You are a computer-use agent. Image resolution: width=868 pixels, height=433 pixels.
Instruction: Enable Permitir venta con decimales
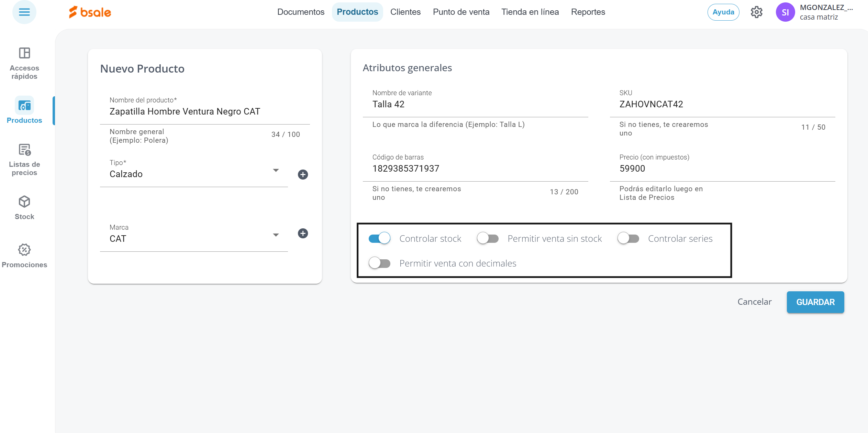click(x=379, y=263)
